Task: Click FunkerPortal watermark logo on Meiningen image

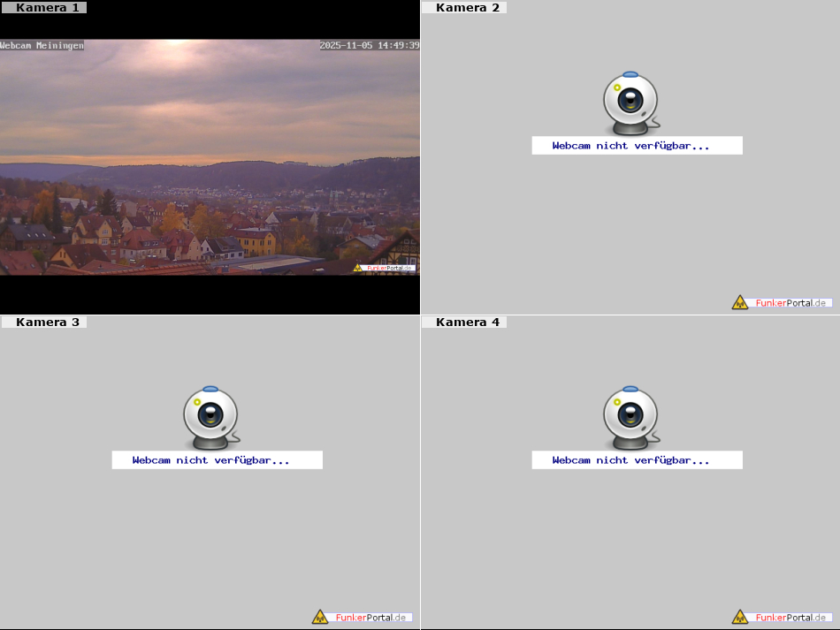Action: [x=385, y=268]
